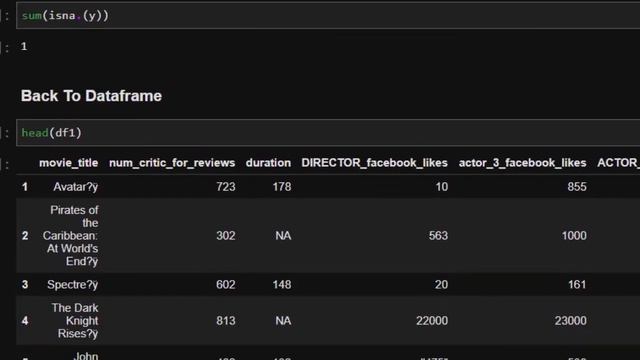Click row index 2 of the dataframe
640x360 pixels.
click(x=25, y=236)
